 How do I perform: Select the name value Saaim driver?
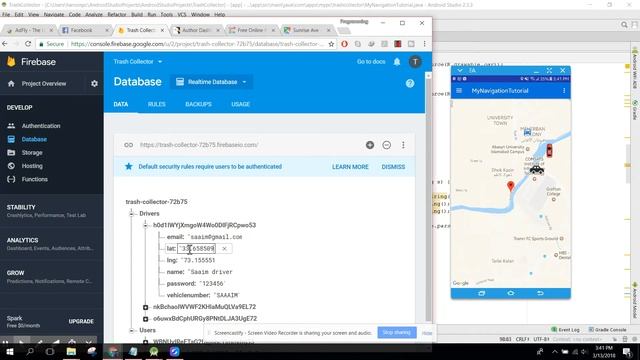click(210, 272)
